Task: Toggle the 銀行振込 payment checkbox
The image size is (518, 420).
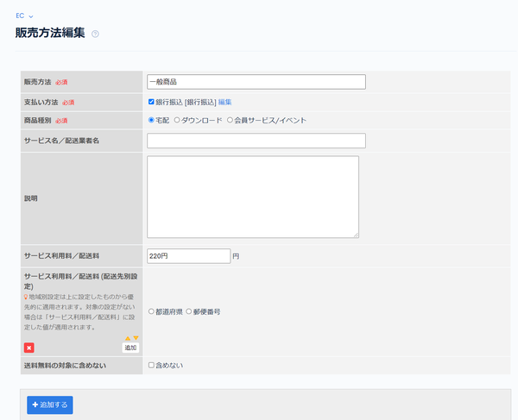Action: click(151, 102)
